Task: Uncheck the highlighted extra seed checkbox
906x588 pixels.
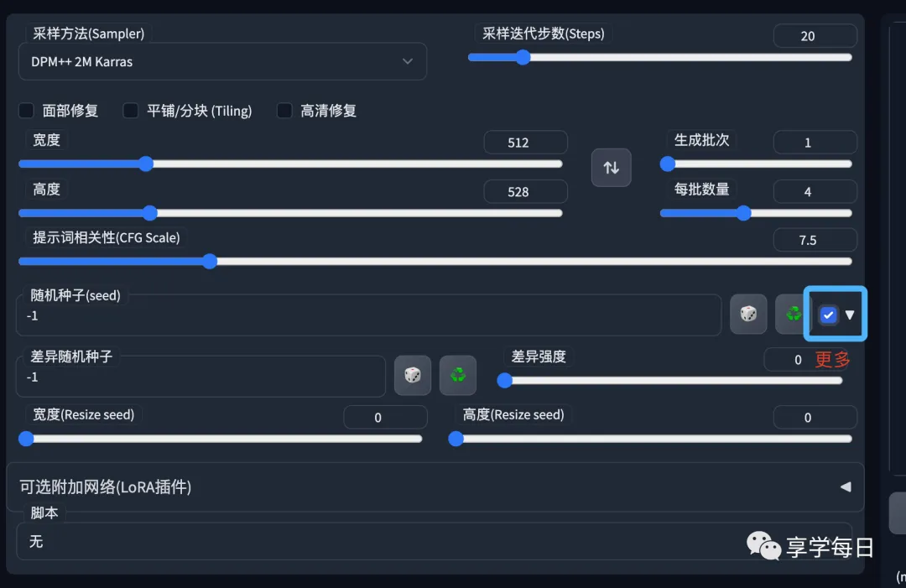Action: point(828,315)
